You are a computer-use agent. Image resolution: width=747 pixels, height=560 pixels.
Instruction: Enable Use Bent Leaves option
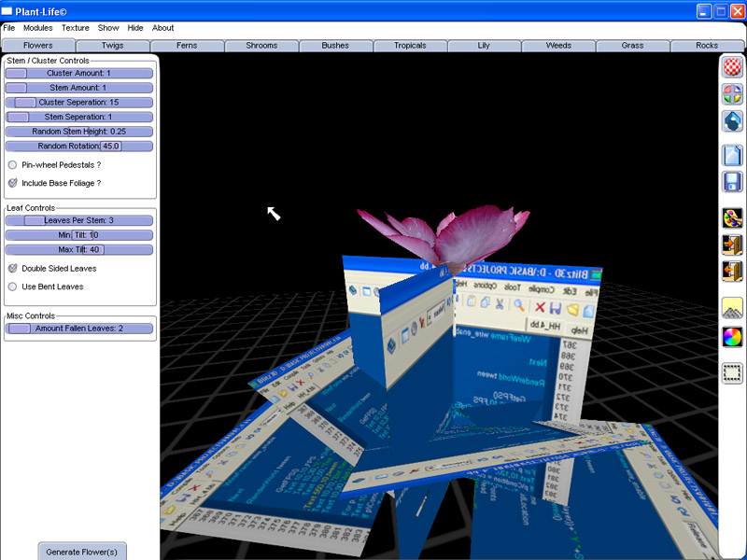(13, 287)
